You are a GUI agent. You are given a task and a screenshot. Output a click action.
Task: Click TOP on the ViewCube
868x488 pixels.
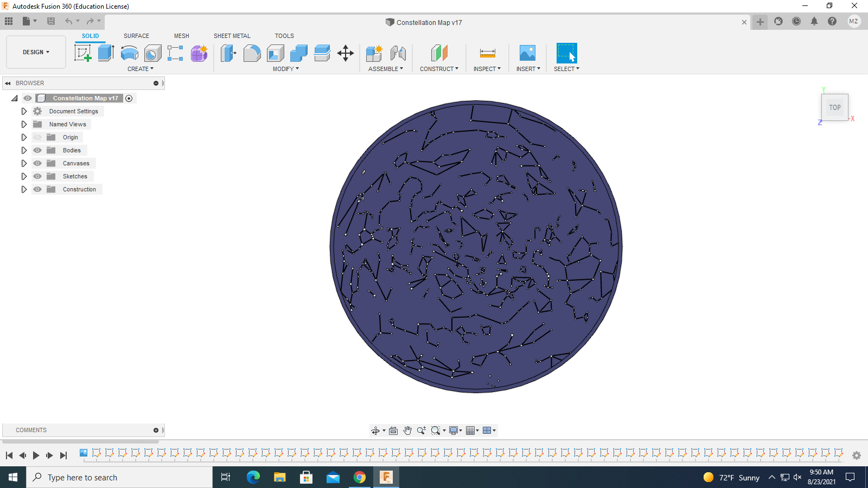pyautogui.click(x=834, y=107)
